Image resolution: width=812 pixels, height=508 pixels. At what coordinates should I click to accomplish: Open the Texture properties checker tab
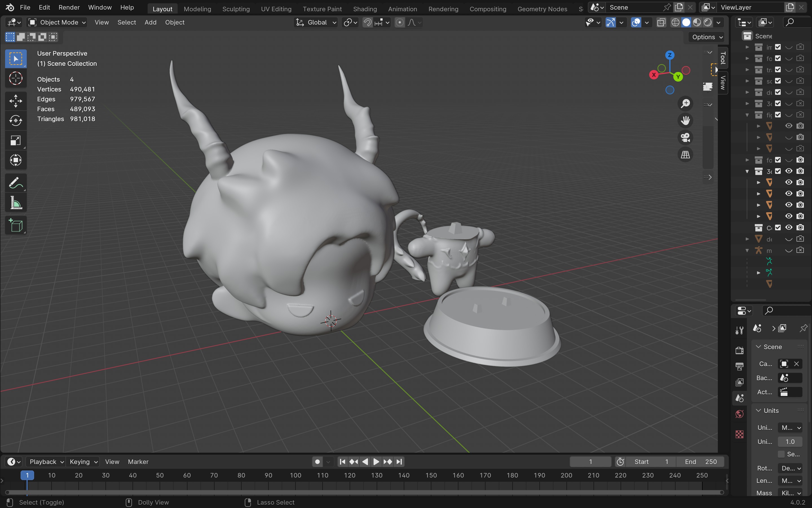(x=740, y=434)
